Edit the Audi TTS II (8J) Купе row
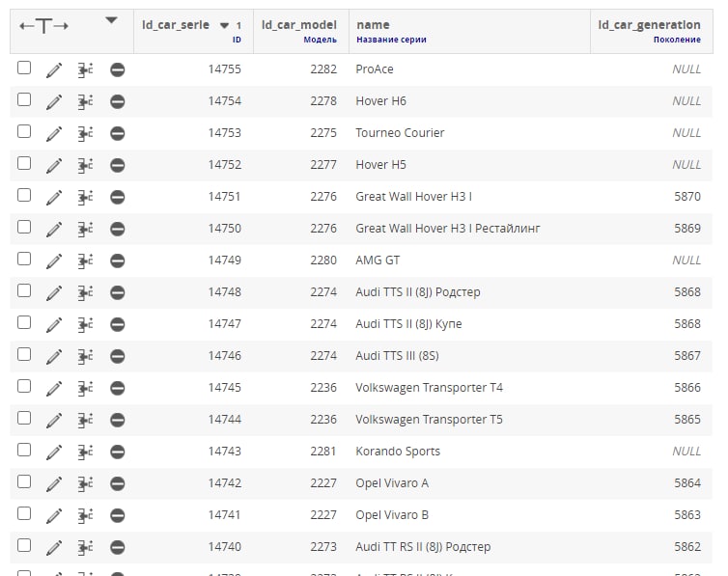This screenshot has width=728, height=576. click(x=54, y=324)
